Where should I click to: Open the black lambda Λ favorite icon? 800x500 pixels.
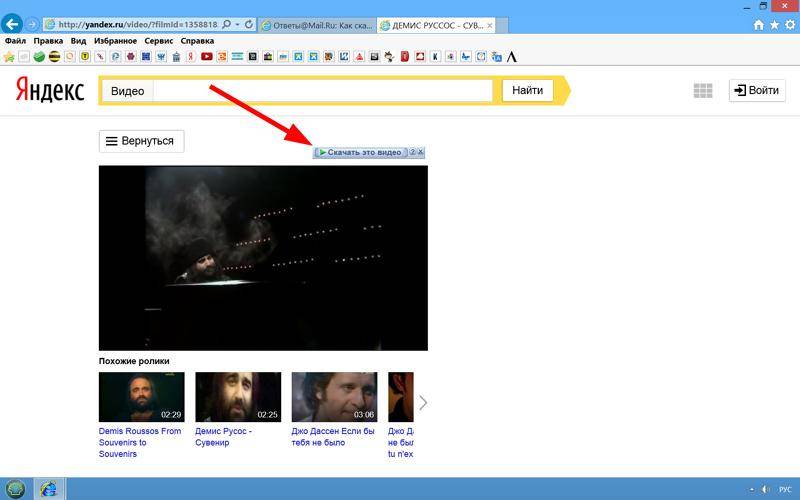tap(512, 57)
